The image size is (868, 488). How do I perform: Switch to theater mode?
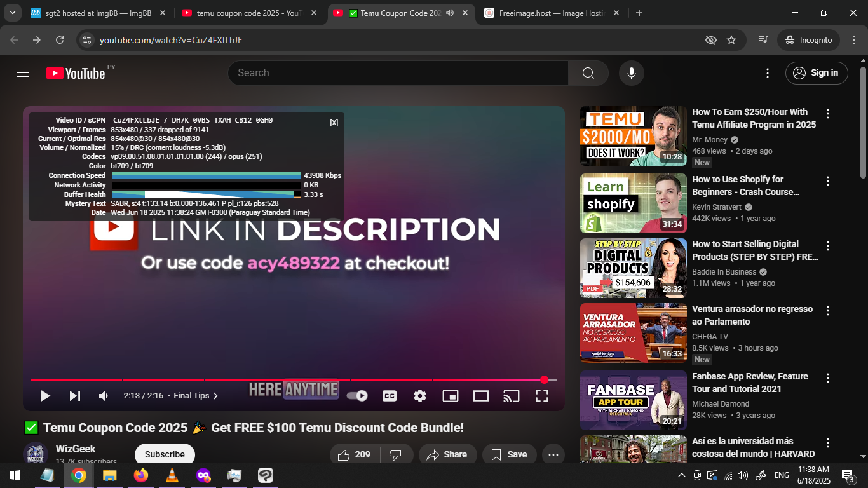(481, 396)
